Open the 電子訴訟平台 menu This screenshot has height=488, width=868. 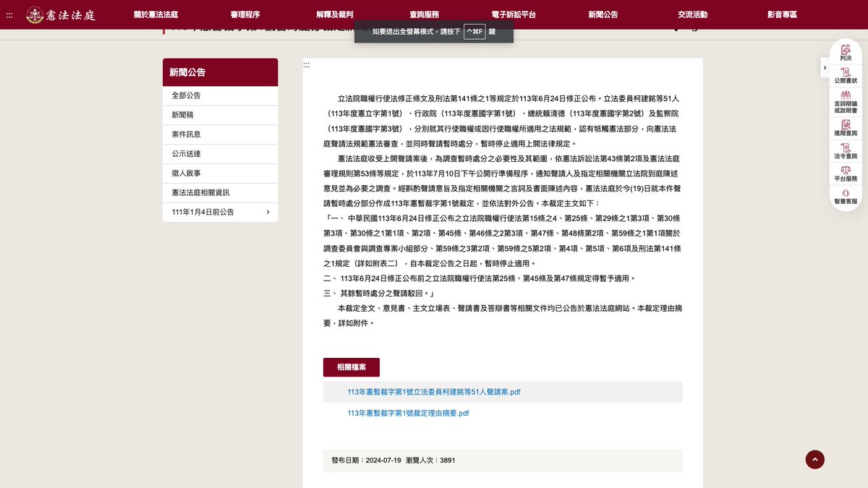pos(514,14)
